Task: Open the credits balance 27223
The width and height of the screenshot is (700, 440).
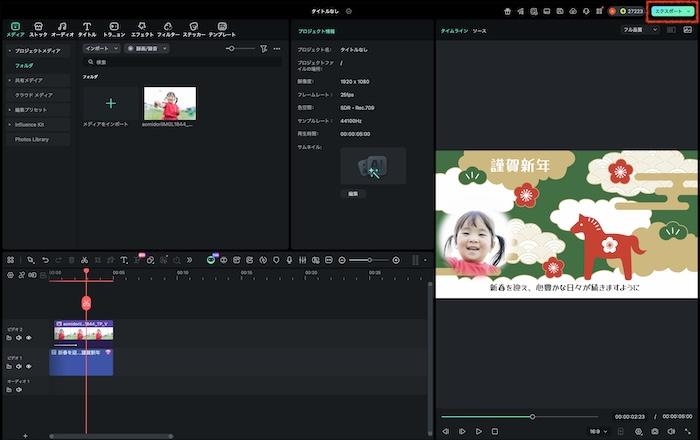Action: (x=631, y=12)
